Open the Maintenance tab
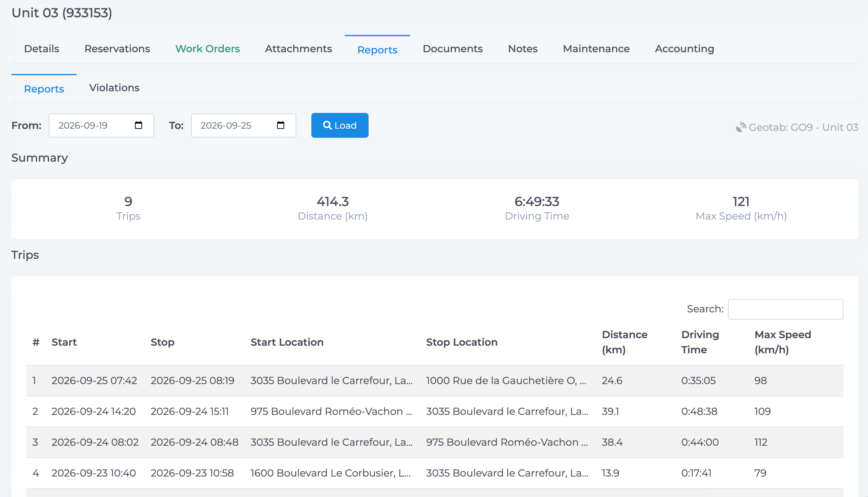The width and height of the screenshot is (868, 497). point(596,49)
